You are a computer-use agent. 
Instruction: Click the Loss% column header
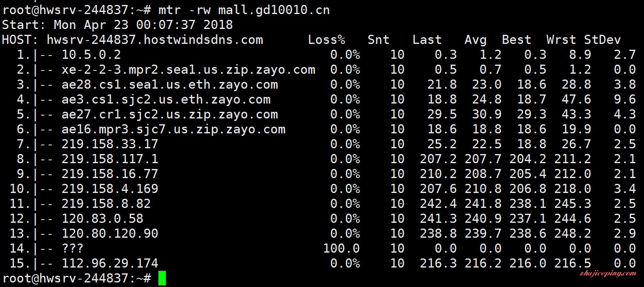coord(327,39)
